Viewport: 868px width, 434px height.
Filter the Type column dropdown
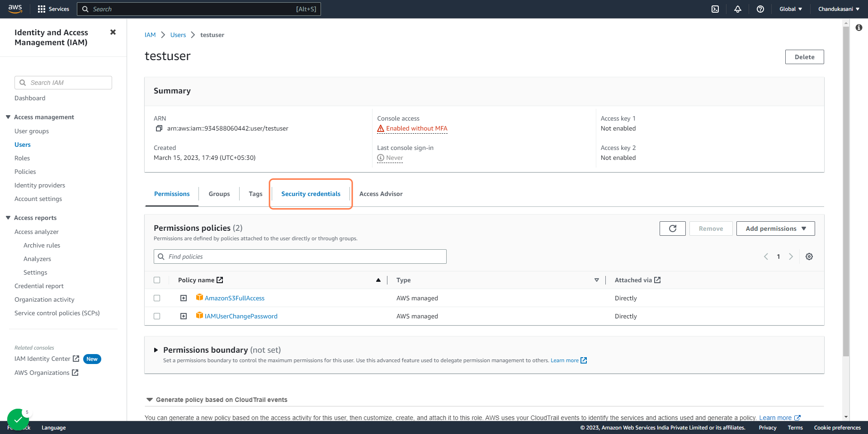(x=597, y=280)
